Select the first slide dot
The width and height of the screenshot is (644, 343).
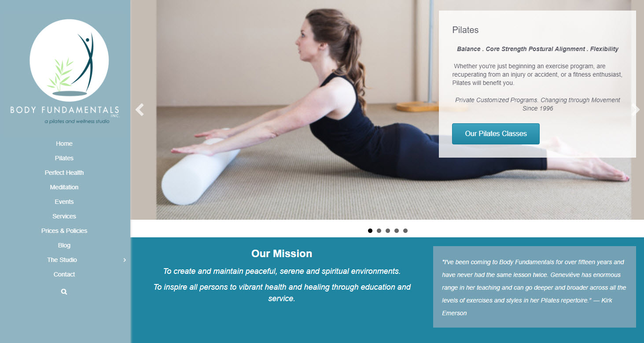(x=370, y=231)
